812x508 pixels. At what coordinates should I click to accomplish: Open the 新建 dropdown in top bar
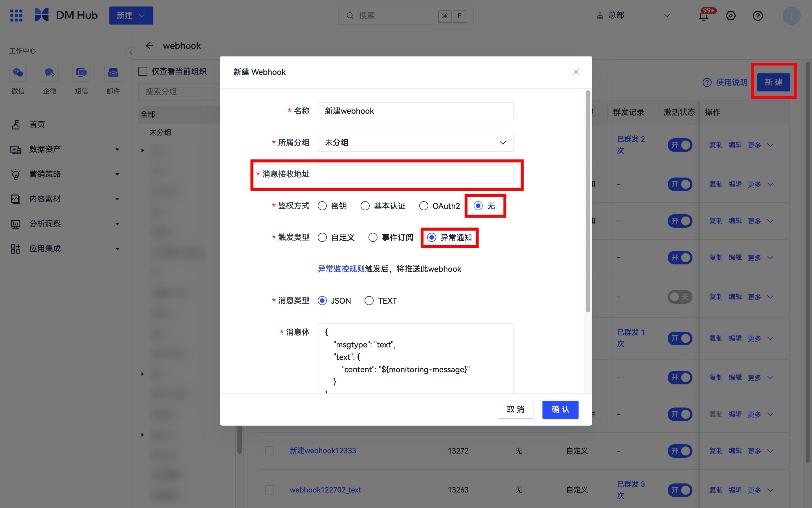131,16
